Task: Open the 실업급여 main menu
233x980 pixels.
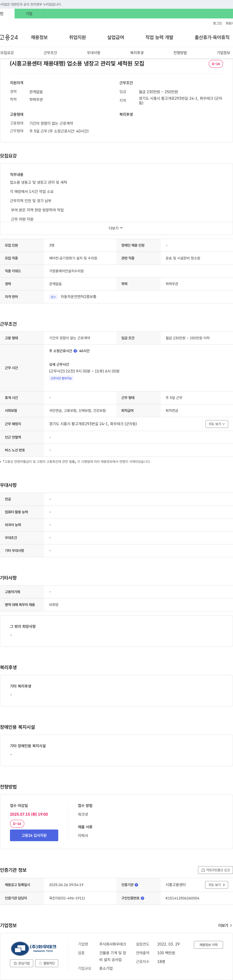Action: click(x=115, y=37)
